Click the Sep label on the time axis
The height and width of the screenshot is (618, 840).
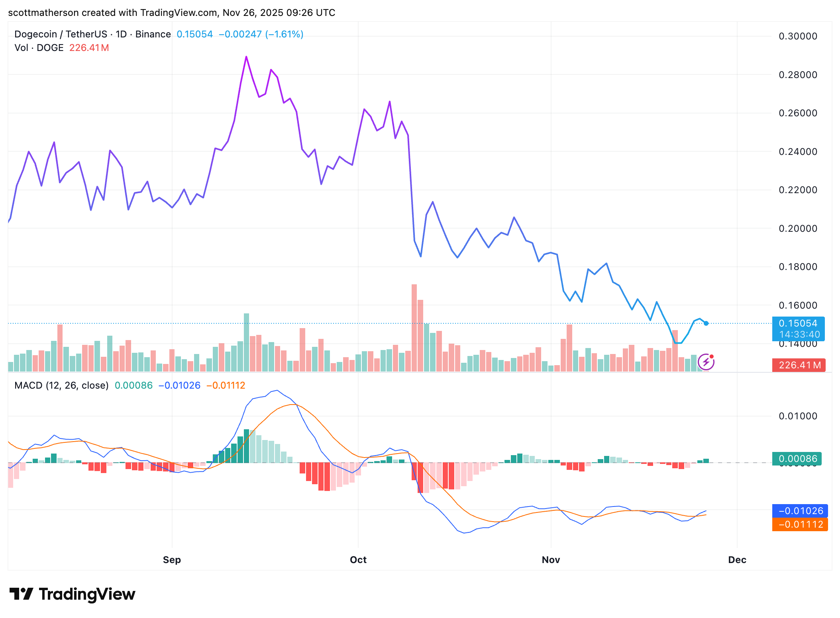172,560
